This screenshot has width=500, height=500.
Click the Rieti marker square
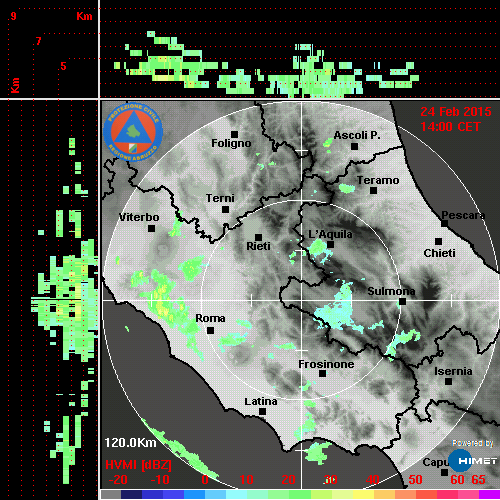click(x=258, y=237)
